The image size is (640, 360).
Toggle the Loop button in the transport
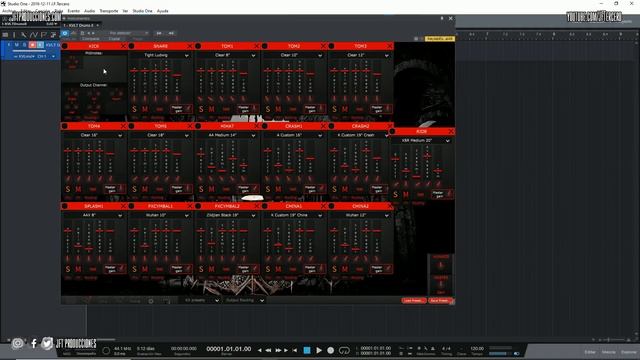coord(344,350)
